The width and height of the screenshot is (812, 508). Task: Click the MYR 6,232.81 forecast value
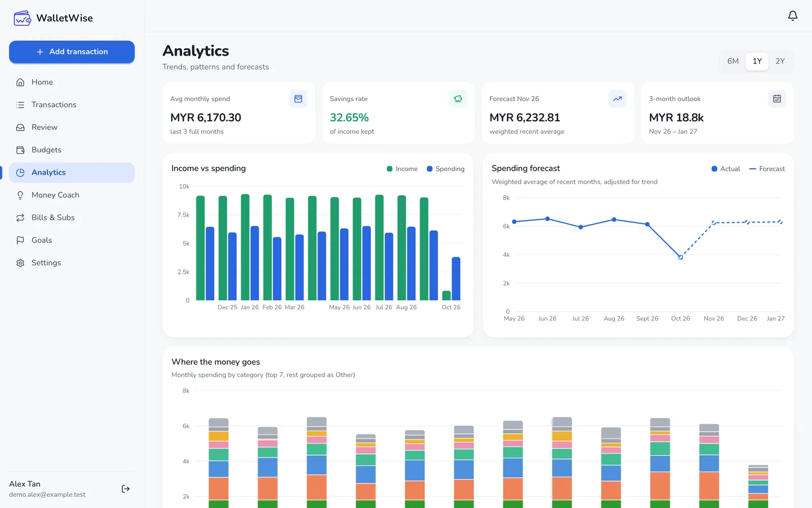pyautogui.click(x=525, y=117)
